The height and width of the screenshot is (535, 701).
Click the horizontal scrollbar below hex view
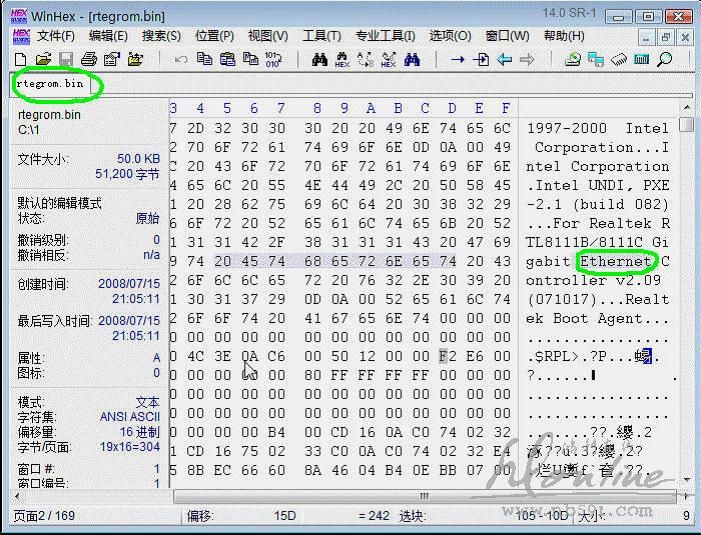pyautogui.click(x=424, y=496)
